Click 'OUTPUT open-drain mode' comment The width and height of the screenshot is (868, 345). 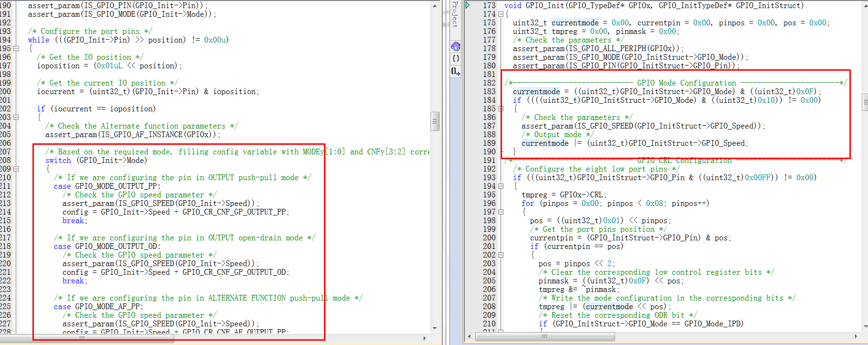click(255, 238)
